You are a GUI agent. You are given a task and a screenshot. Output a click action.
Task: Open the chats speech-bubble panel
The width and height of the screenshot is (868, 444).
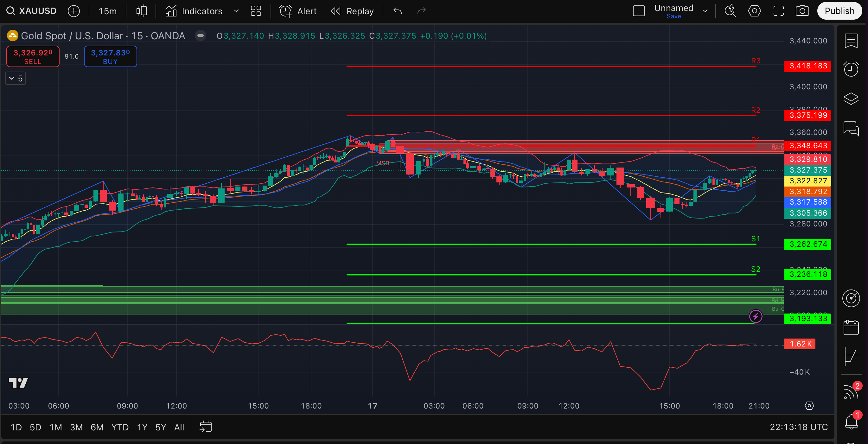[851, 128]
